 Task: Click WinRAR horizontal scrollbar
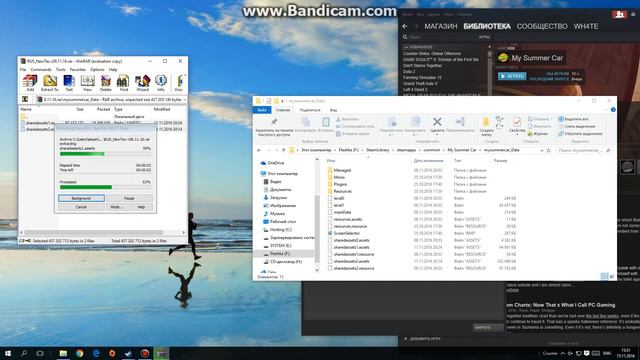[x=102, y=232]
